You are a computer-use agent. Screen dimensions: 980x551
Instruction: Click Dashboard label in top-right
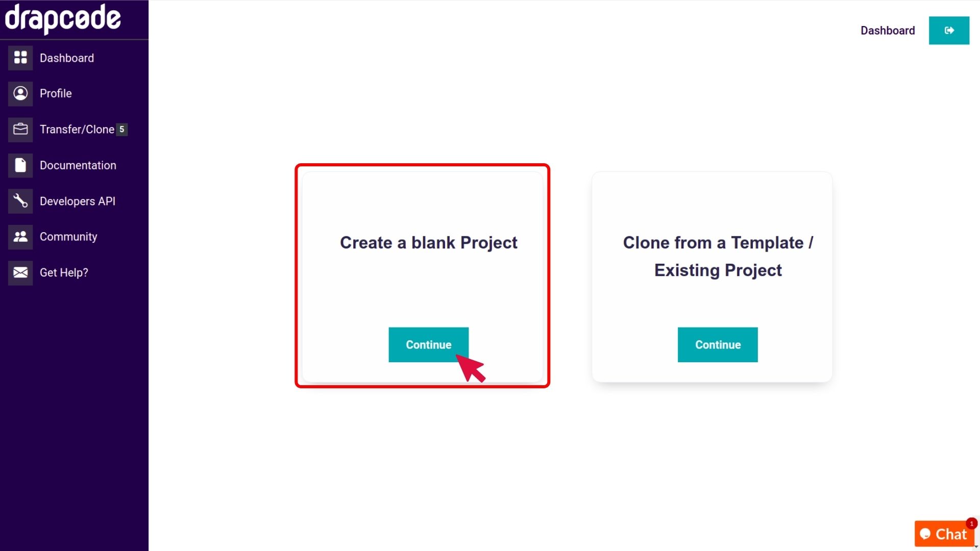tap(887, 30)
